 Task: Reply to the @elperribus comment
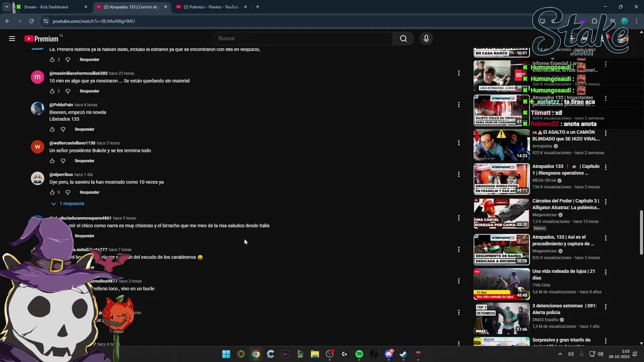pyautogui.click(x=90, y=192)
